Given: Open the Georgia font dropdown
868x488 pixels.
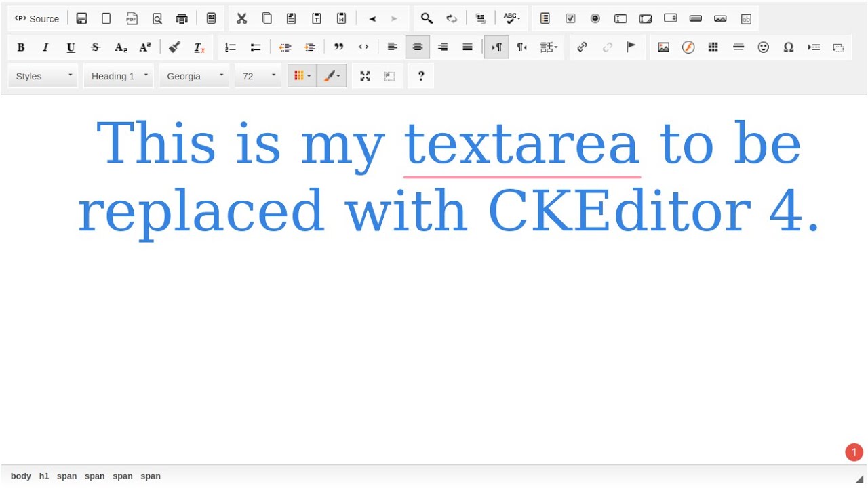Looking at the screenshot, I should click(195, 76).
